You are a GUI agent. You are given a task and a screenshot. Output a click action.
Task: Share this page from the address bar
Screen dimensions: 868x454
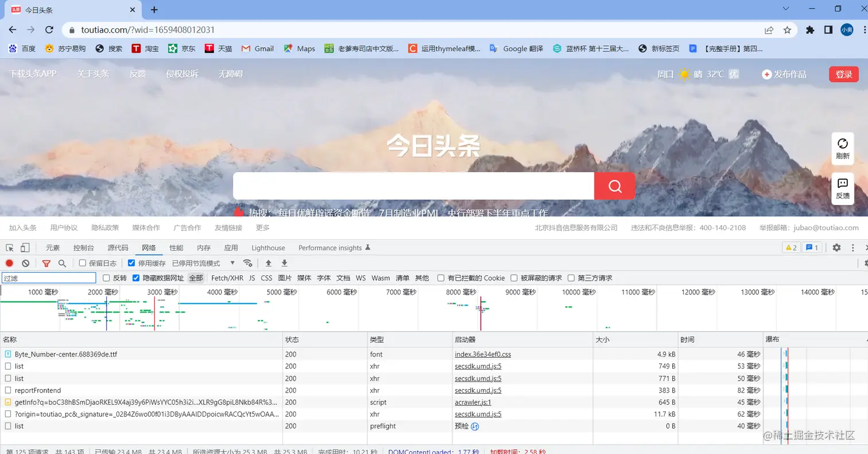769,30
